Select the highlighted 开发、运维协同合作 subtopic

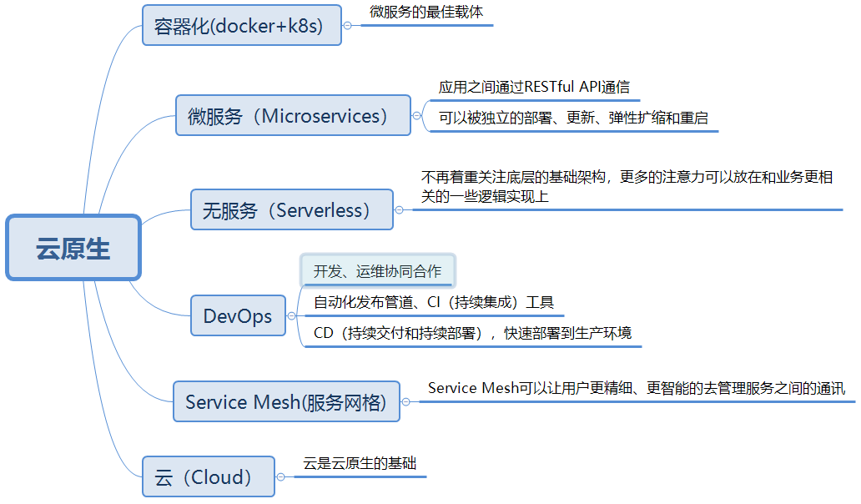(x=377, y=270)
